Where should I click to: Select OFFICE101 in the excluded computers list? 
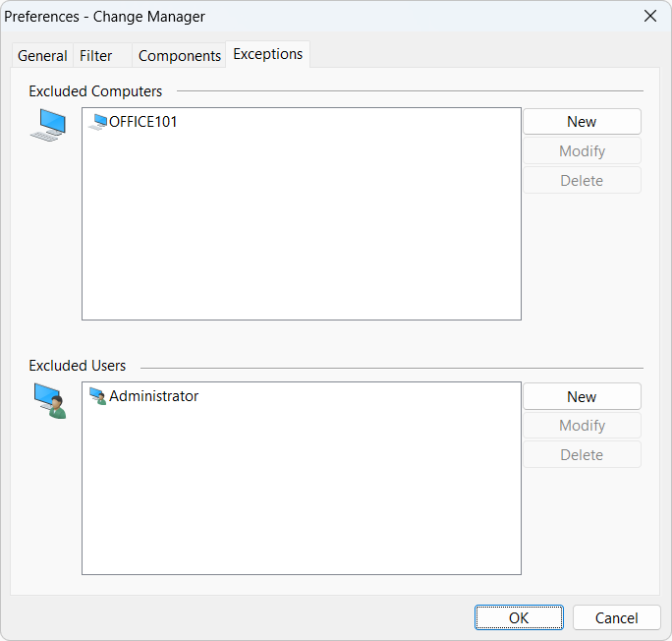coord(142,122)
